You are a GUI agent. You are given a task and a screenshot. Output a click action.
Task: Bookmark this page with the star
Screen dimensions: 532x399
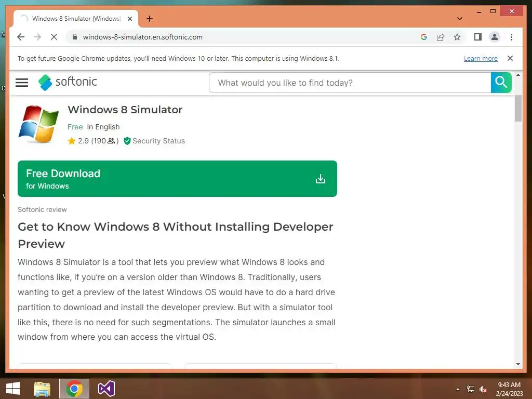click(x=457, y=37)
